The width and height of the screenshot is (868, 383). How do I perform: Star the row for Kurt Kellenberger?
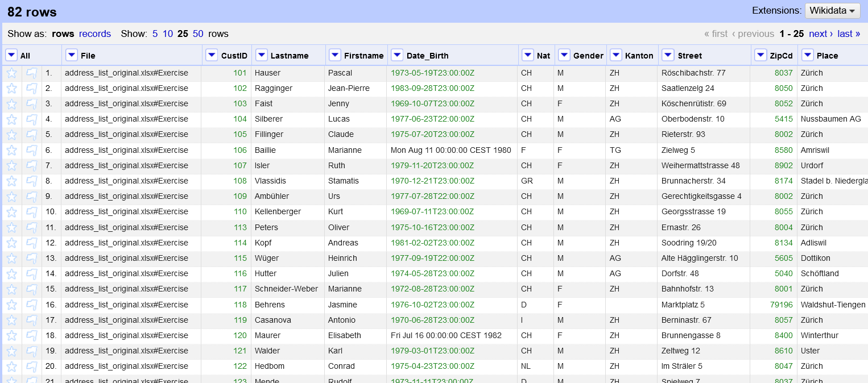coord(11,211)
